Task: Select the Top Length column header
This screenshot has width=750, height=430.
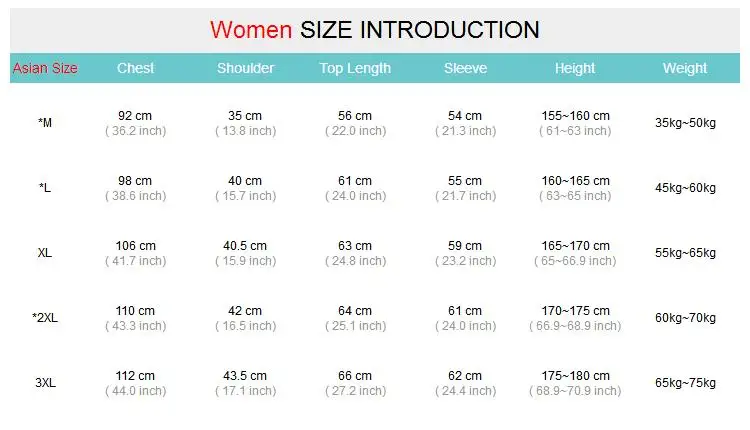Action: tap(355, 68)
